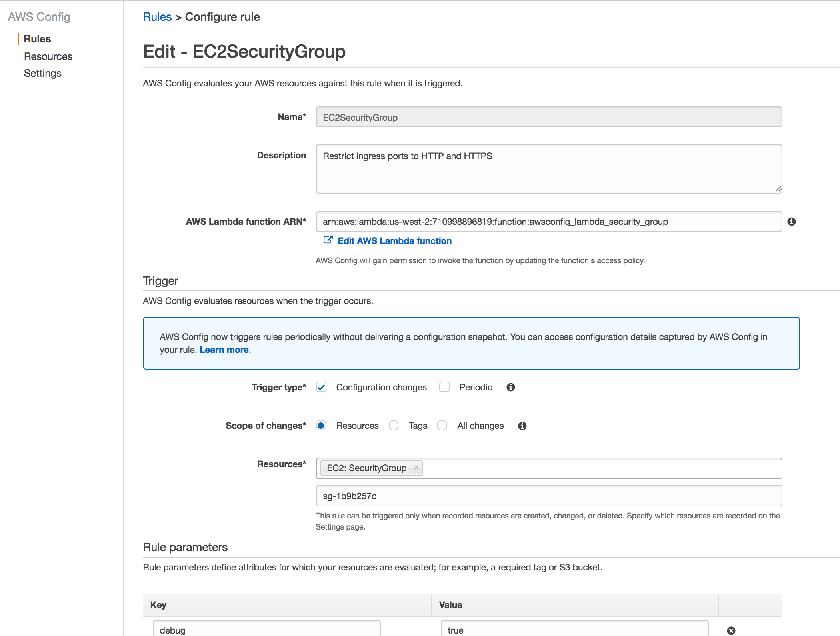Open the Rules section in sidebar
Viewport: 840px width, 636px height.
pos(37,39)
